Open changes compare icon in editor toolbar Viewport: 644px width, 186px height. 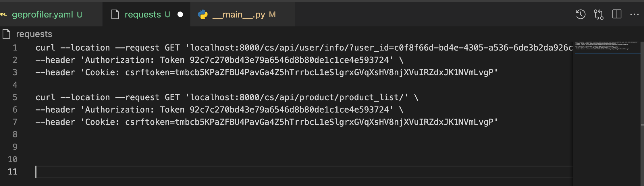[x=599, y=14]
